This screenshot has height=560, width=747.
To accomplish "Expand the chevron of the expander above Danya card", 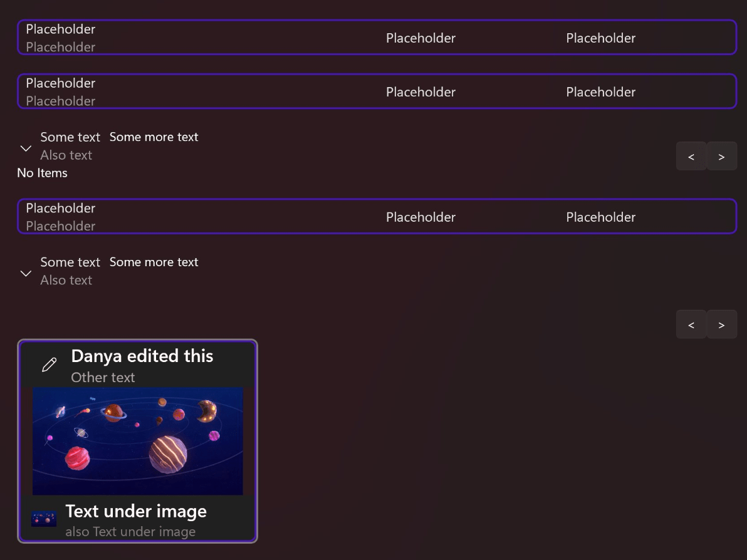I will 26,274.
